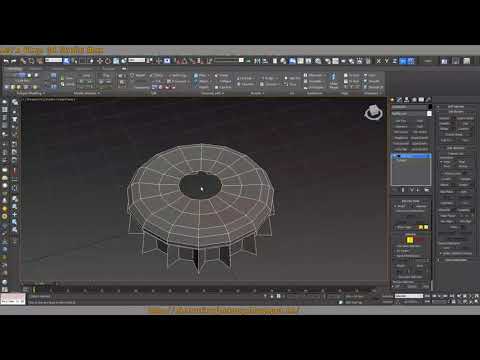Toggle the Angle Snap button
This screenshot has height=360, width=480.
pyautogui.click(x=185, y=61)
